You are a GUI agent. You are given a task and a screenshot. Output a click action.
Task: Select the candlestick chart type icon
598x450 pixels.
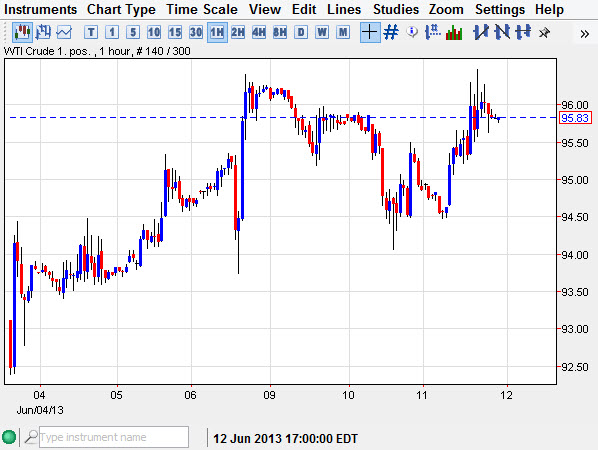[x=22, y=32]
